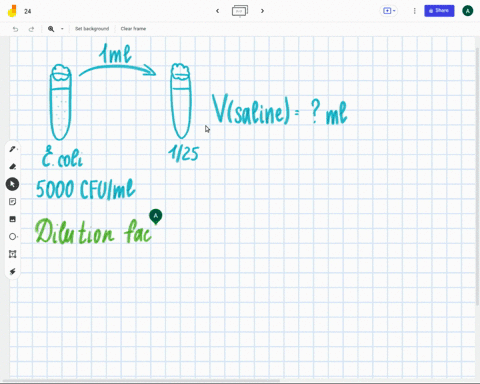Screen dimensions: 480x384
Task: Click Clear frame
Action: 133,29
